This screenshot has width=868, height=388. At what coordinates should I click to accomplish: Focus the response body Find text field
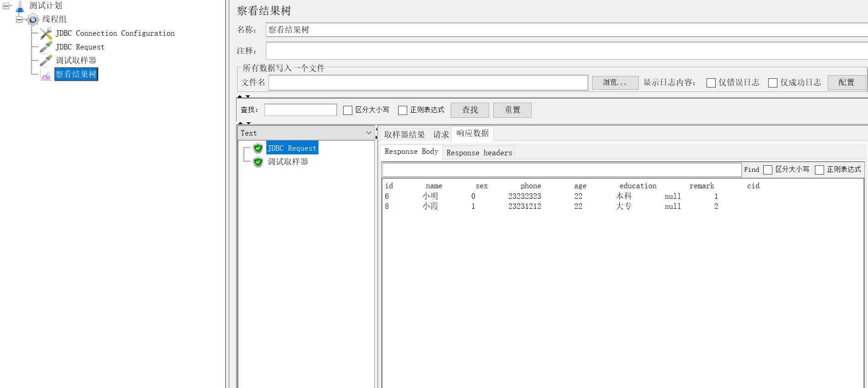click(x=562, y=170)
